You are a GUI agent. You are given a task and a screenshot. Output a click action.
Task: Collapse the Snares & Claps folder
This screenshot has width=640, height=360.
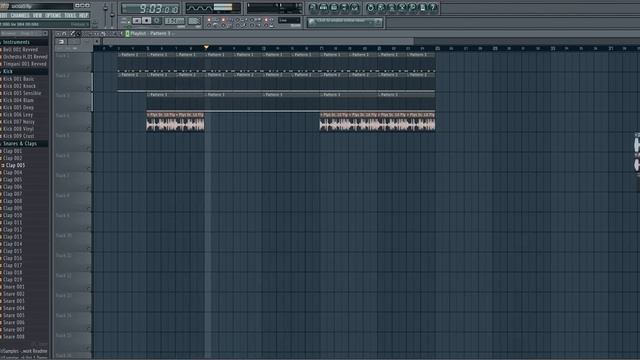[24, 144]
